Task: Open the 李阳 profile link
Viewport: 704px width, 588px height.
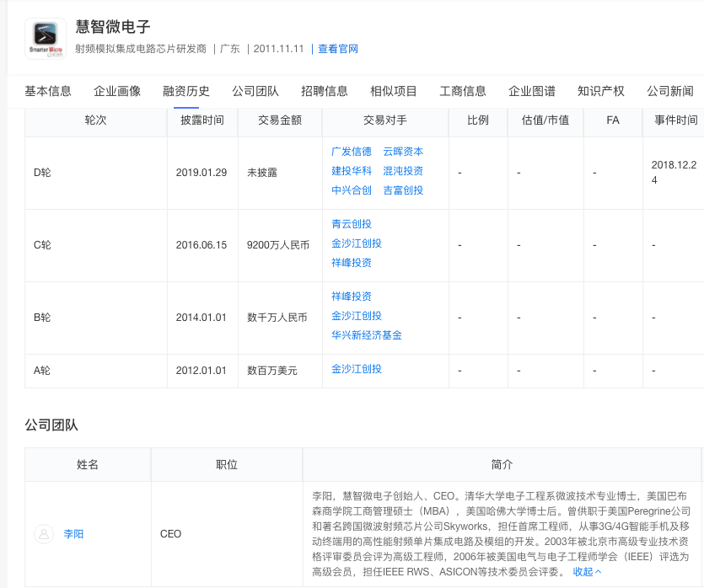Action: [x=73, y=534]
